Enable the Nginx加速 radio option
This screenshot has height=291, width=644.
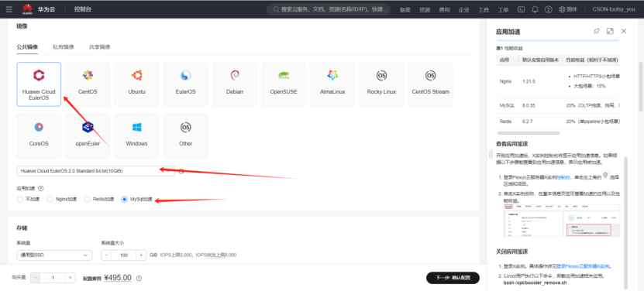point(61,200)
